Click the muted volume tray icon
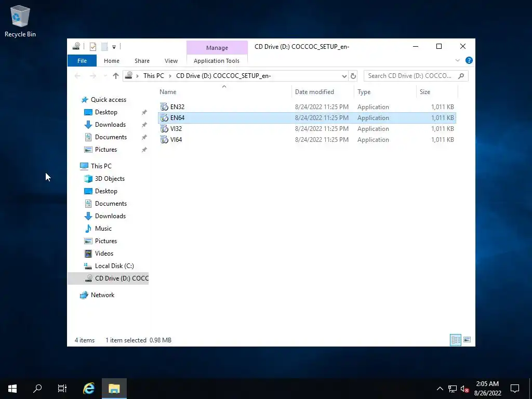Viewport: 532px width, 399px height. pyautogui.click(x=464, y=389)
